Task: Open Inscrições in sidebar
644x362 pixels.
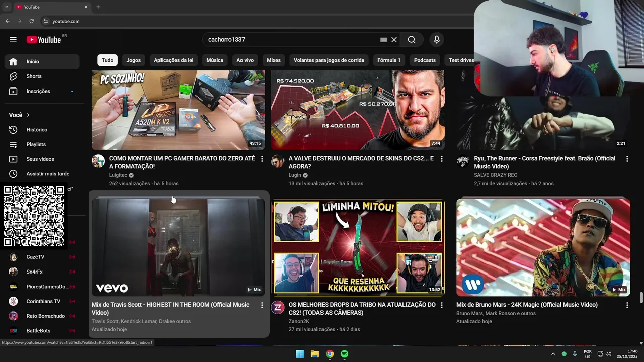Action: tap(42, 91)
